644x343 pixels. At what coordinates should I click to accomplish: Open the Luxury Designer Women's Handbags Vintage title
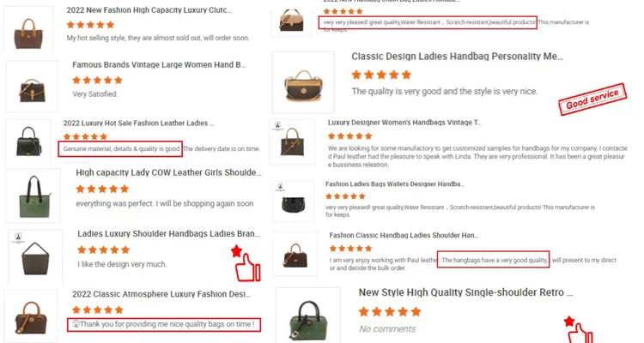[404, 123]
